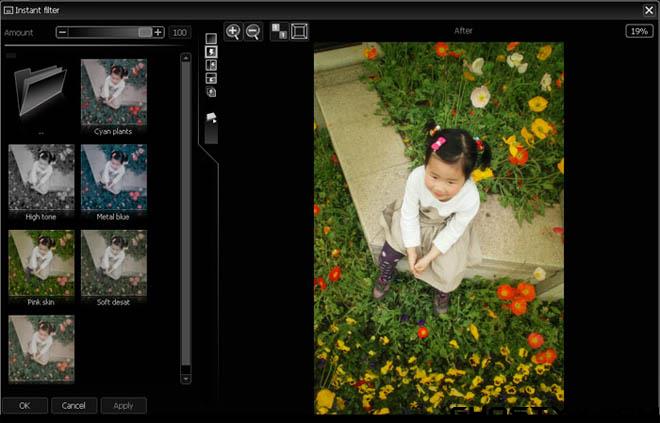
Task: Click the filter list scrollbar up arrow
Action: pyautogui.click(x=186, y=58)
